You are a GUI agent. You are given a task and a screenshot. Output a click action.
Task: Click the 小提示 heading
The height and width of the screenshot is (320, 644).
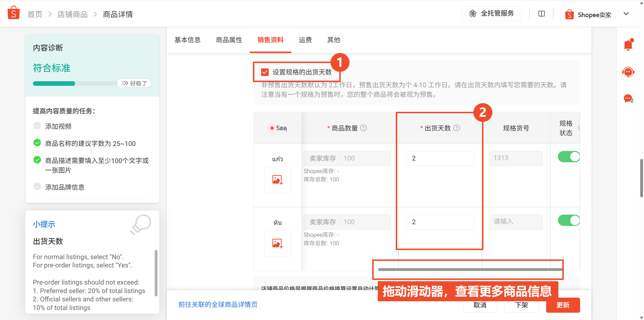(44, 224)
